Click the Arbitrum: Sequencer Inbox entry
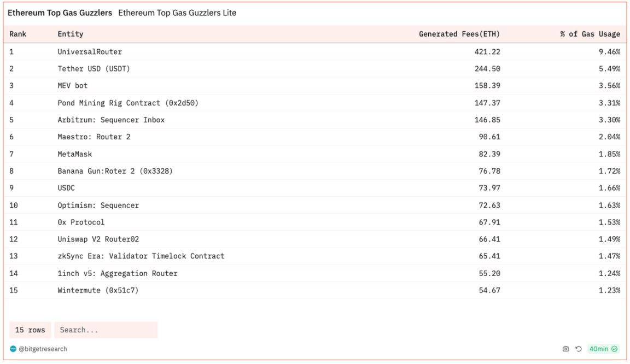 pyautogui.click(x=111, y=120)
